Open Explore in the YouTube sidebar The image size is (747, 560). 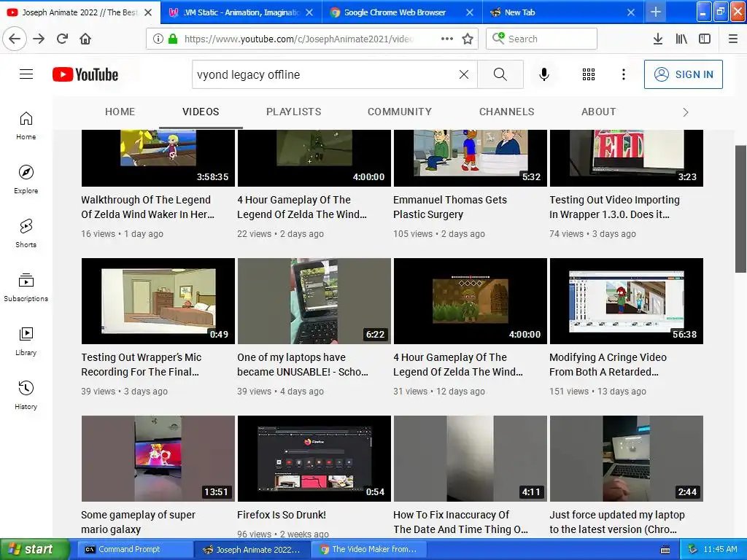[26, 179]
